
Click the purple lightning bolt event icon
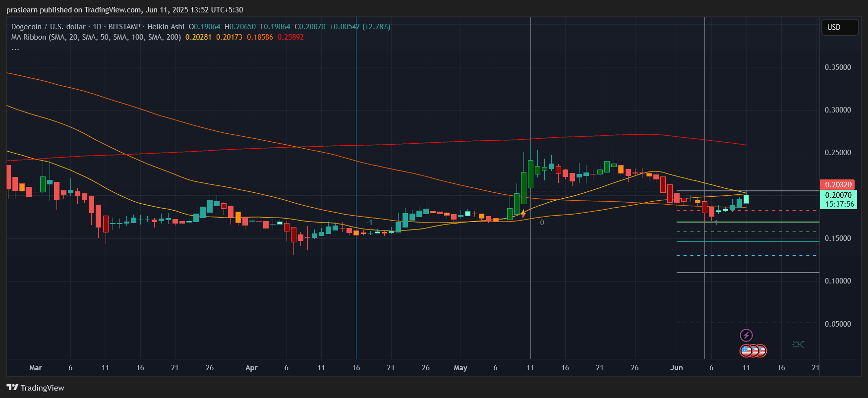pos(746,336)
